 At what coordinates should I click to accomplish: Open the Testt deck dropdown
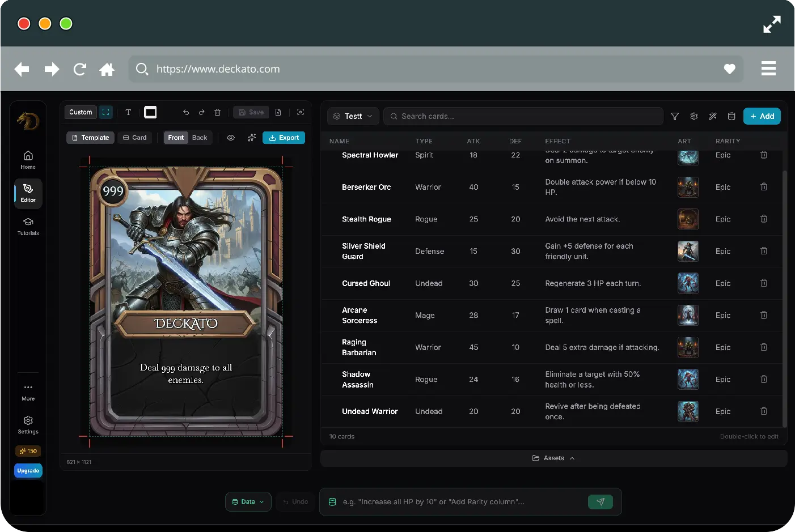point(353,116)
